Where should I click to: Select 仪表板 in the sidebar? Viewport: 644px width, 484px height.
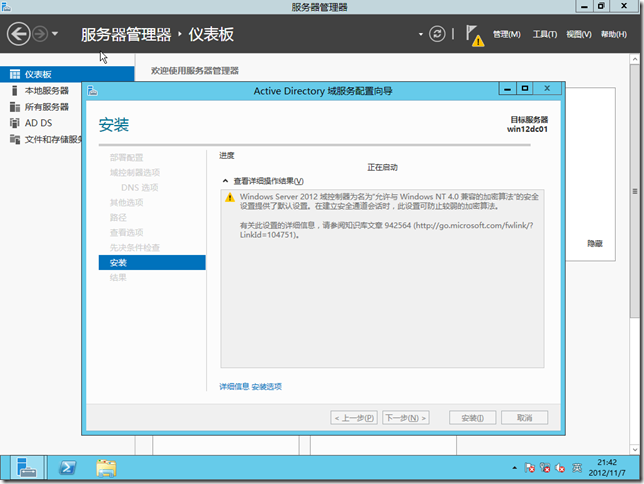pos(67,74)
